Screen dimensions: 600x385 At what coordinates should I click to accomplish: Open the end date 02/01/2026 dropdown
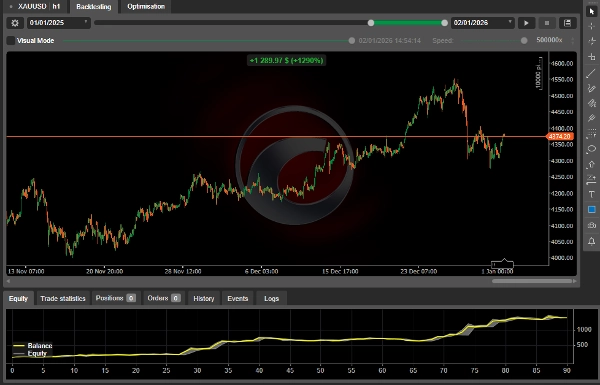pos(483,23)
